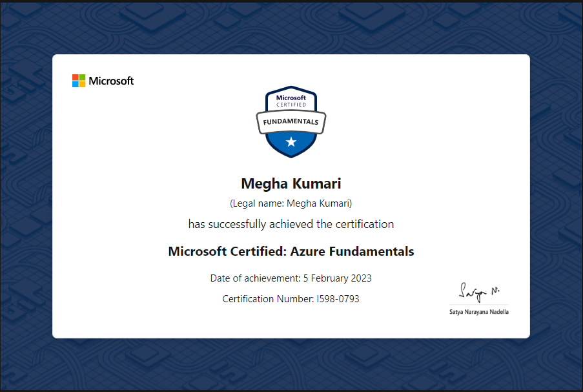Click the white star on the badge
The height and width of the screenshot is (392, 583).
(291, 141)
